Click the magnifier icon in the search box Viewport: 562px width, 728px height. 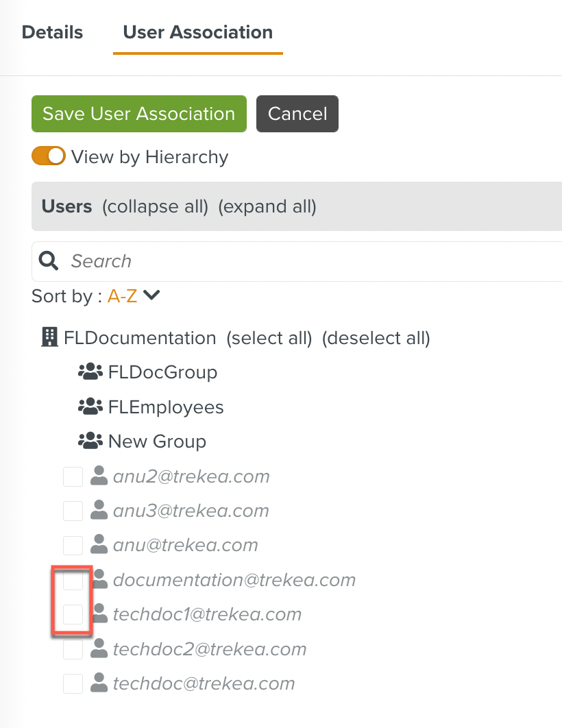point(49,260)
